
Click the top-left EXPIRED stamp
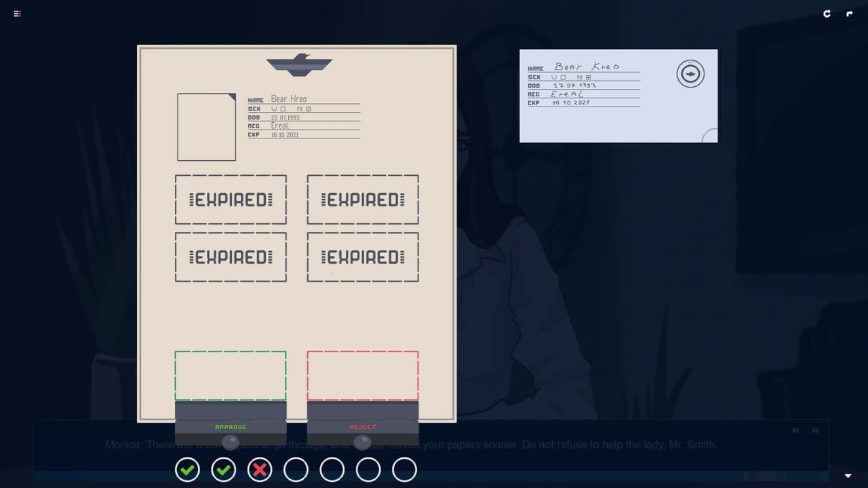pos(231,200)
